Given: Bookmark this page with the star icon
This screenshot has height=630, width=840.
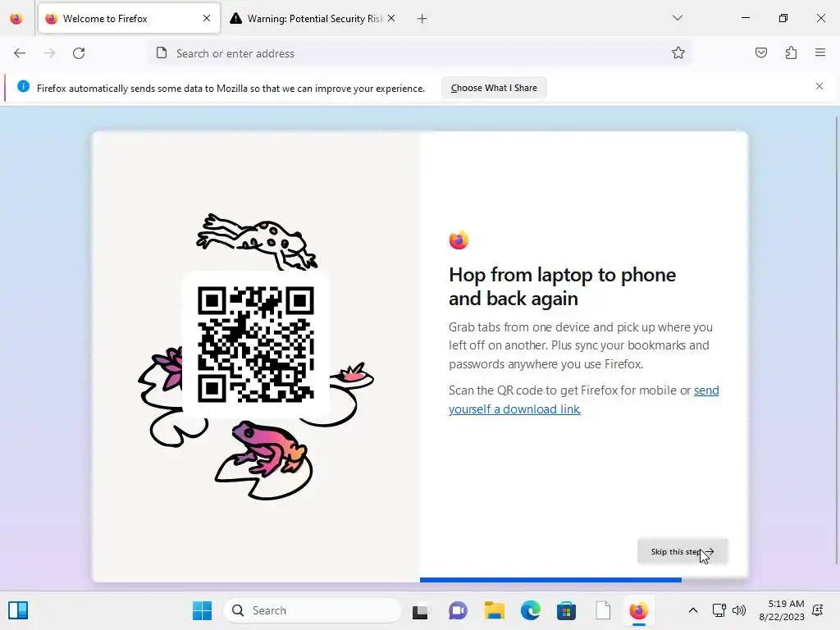Looking at the screenshot, I should (678, 52).
